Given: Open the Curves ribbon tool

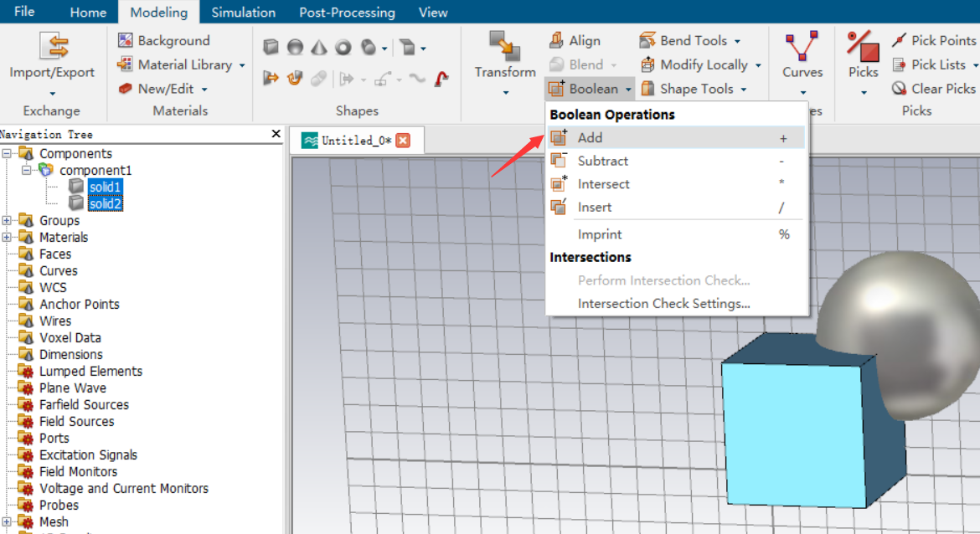Looking at the screenshot, I should 802,55.
